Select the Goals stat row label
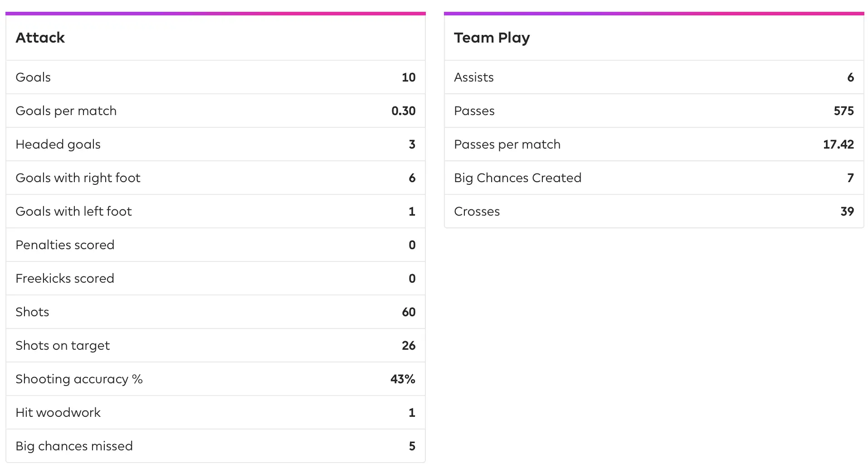868x473 pixels. point(33,77)
